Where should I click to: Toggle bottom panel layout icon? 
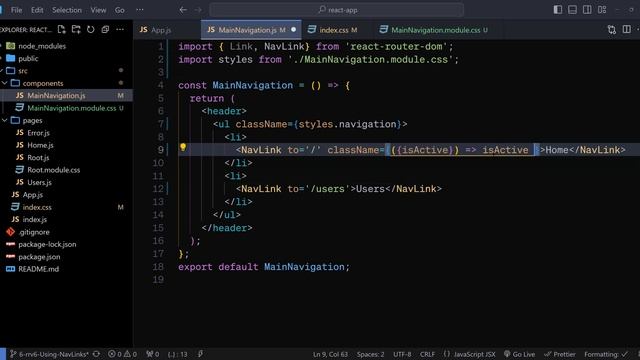pyautogui.click(x=572, y=9)
